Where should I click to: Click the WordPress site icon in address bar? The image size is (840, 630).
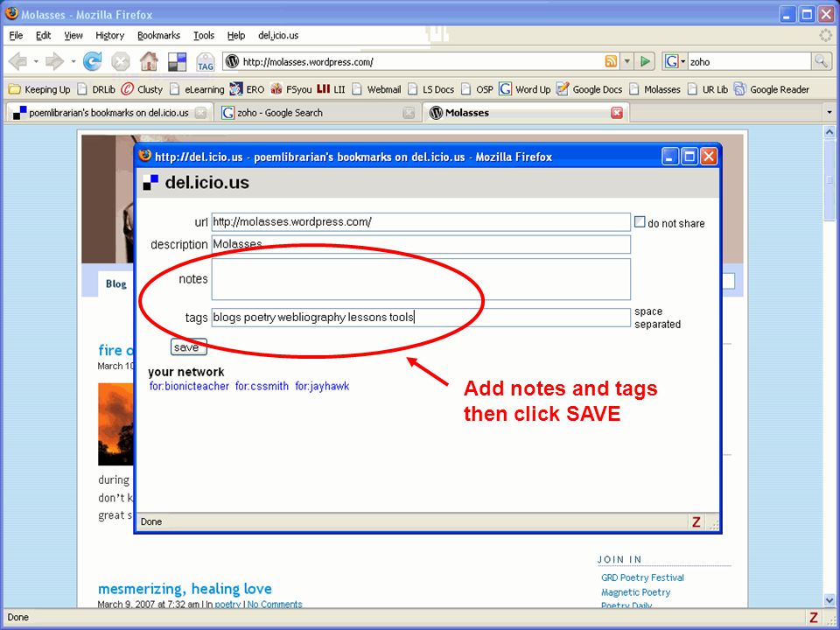click(x=232, y=61)
